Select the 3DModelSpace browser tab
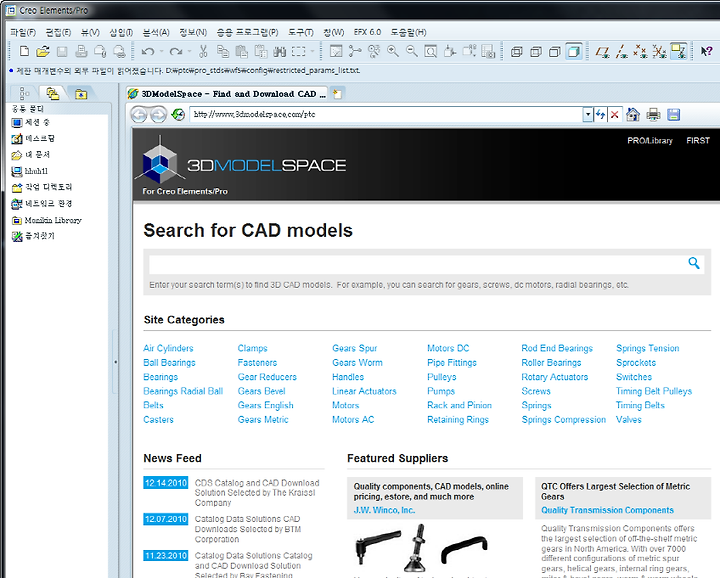This screenshot has height=578, width=720. click(227, 94)
